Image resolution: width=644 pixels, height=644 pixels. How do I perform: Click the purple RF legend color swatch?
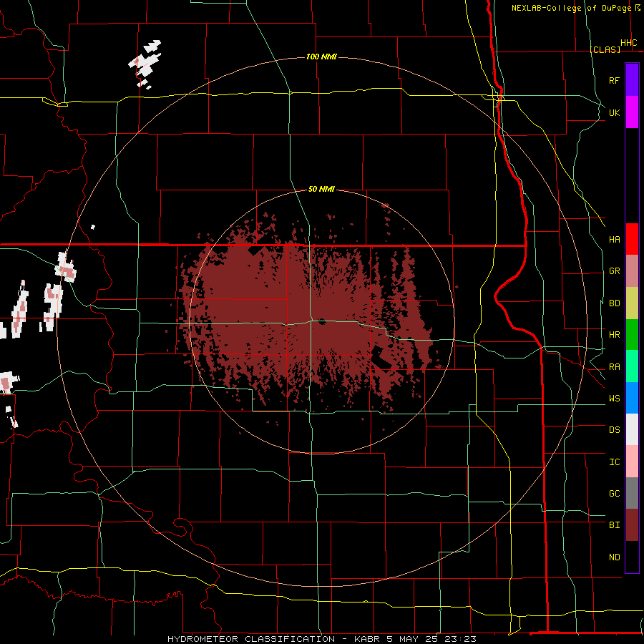(x=632, y=79)
